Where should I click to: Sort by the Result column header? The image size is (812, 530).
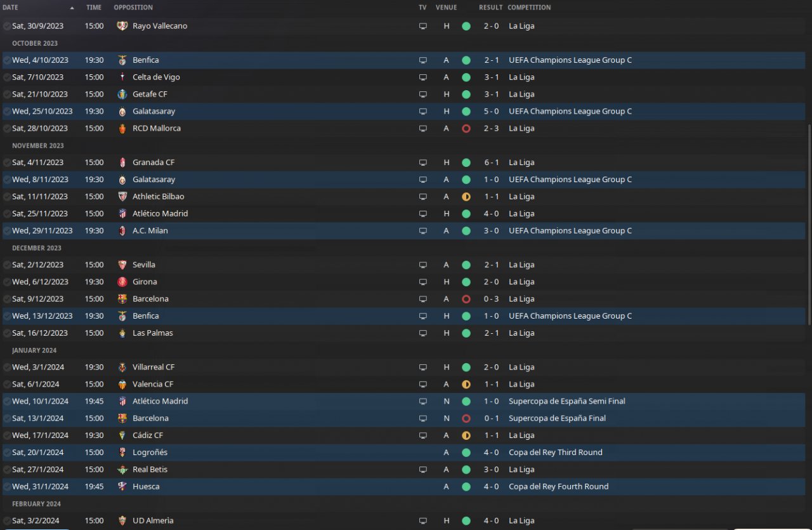click(x=490, y=8)
